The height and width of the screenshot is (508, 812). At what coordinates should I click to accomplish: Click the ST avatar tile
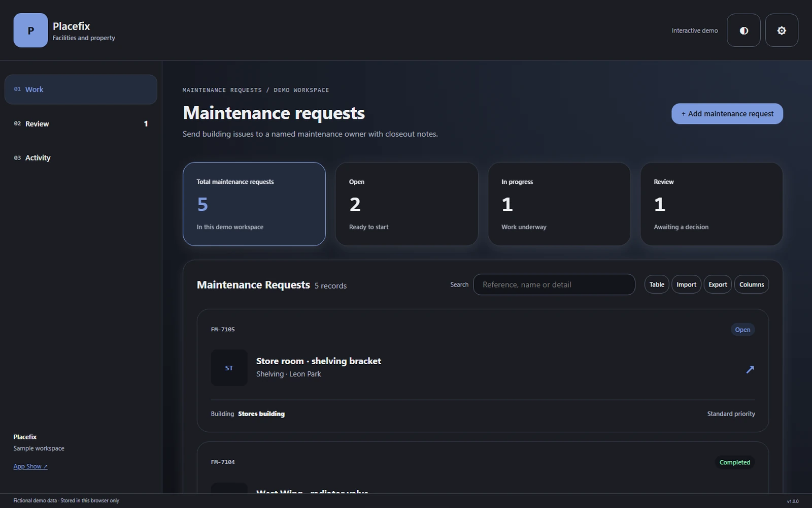pyautogui.click(x=229, y=368)
